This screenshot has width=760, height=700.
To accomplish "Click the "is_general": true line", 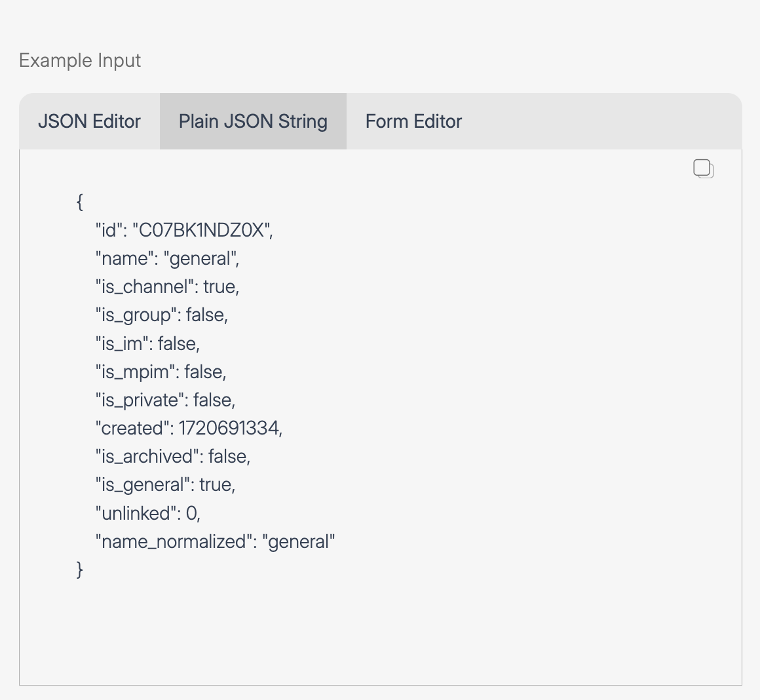I will click(x=165, y=484).
